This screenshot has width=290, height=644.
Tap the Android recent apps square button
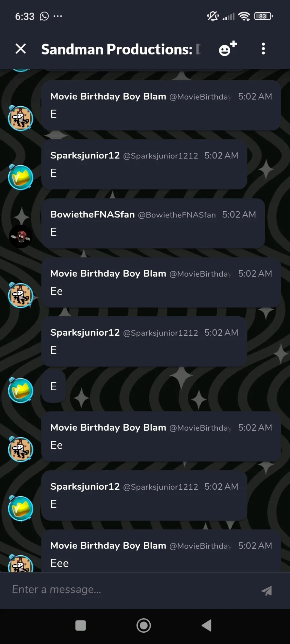click(x=81, y=626)
